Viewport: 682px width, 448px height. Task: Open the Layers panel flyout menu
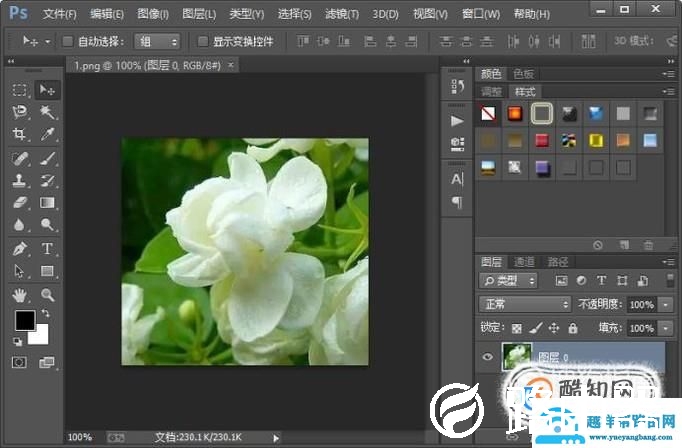(669, 262)
